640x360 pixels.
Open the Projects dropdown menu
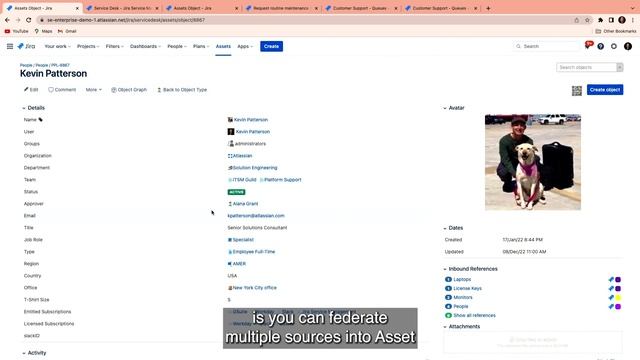(x=88, y=47)
